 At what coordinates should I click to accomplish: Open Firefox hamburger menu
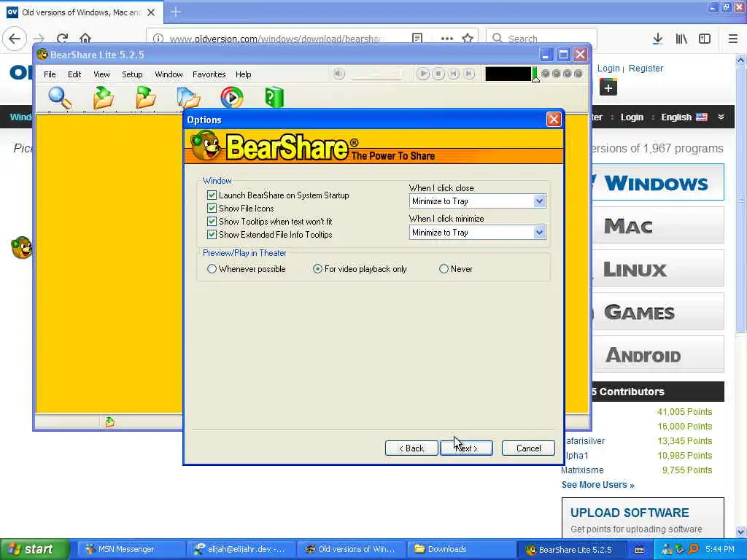point(733,39)
